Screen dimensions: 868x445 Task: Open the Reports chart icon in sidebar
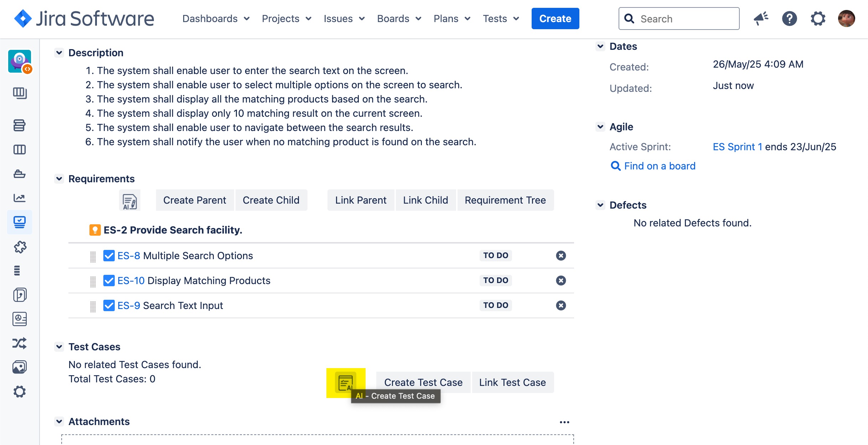click(19, 198)
